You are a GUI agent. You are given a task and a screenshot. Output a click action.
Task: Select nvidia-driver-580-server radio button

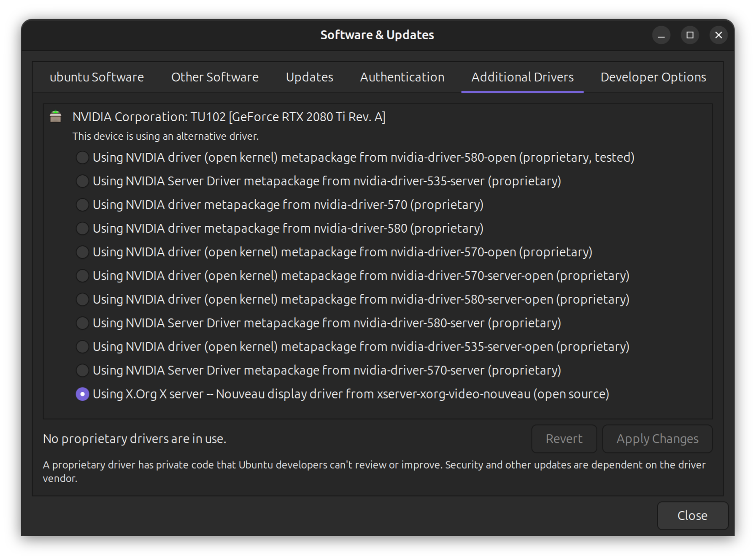82,323
